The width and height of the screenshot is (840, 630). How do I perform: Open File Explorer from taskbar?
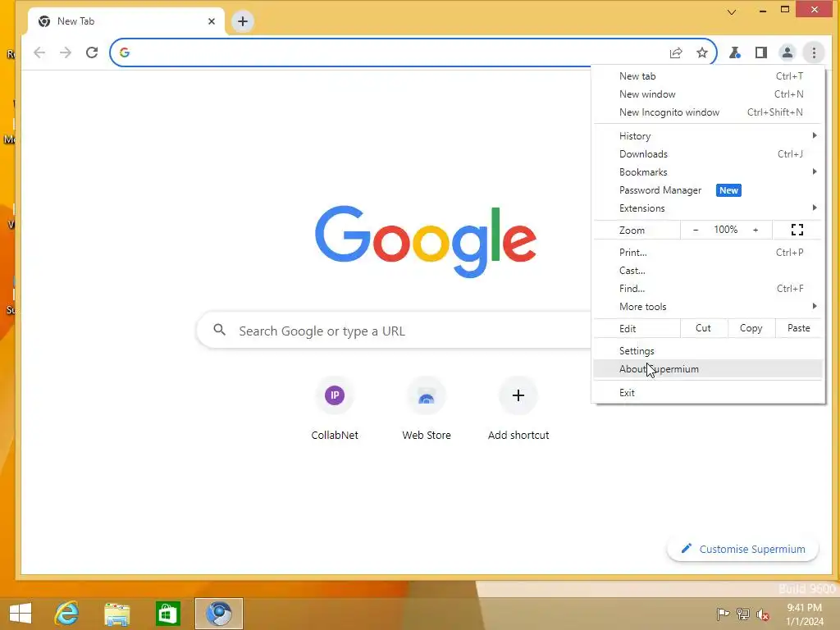tap(116, 614)
